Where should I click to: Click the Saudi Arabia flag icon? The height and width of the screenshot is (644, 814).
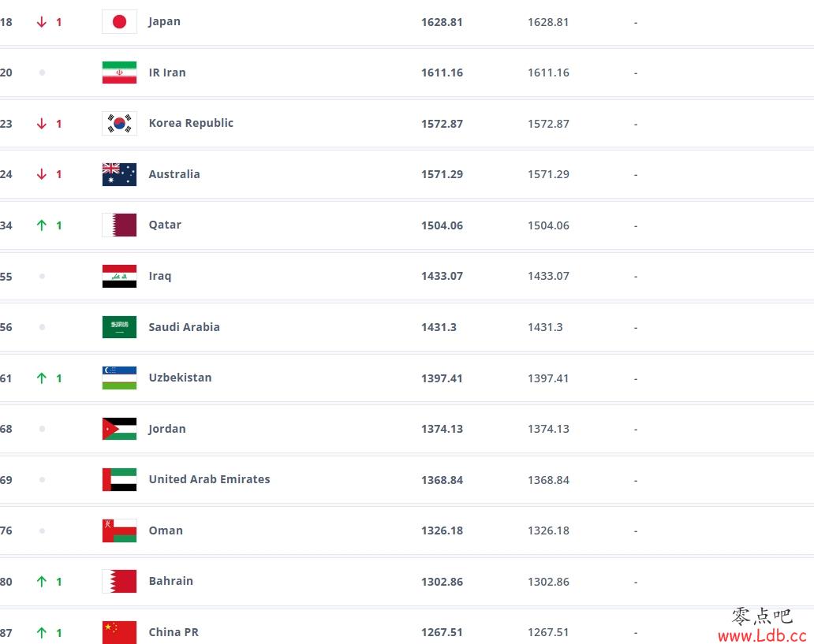coord(119,327)
